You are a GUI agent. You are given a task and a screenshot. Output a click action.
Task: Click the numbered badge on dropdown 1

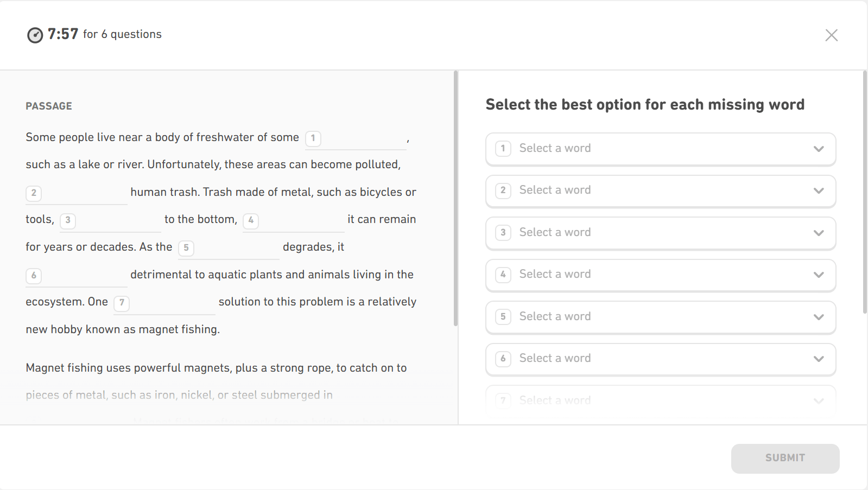click(x=503, y=149)
